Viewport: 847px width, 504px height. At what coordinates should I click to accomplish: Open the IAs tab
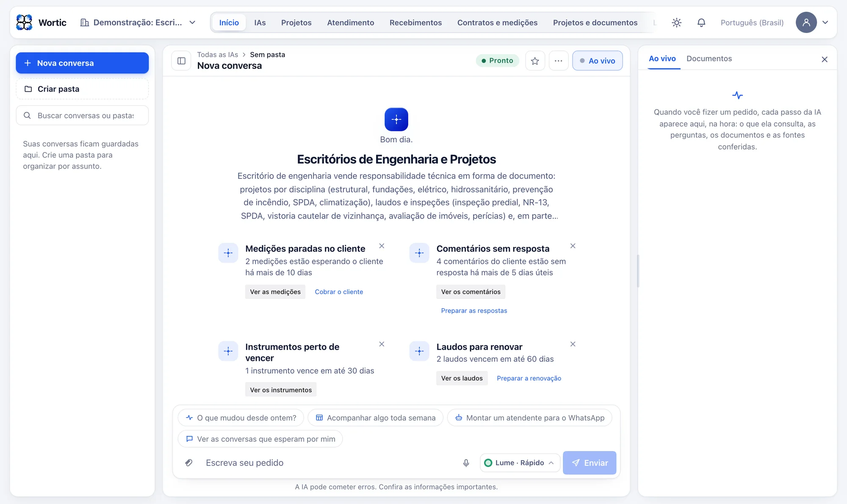[x=260, y=22]
